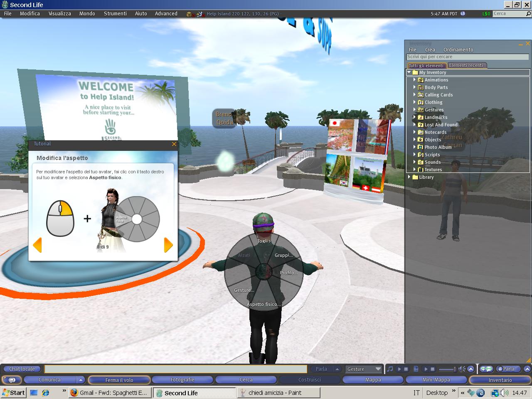Expand the Animations folder
532x399 pixels.
tap(414, 80)
